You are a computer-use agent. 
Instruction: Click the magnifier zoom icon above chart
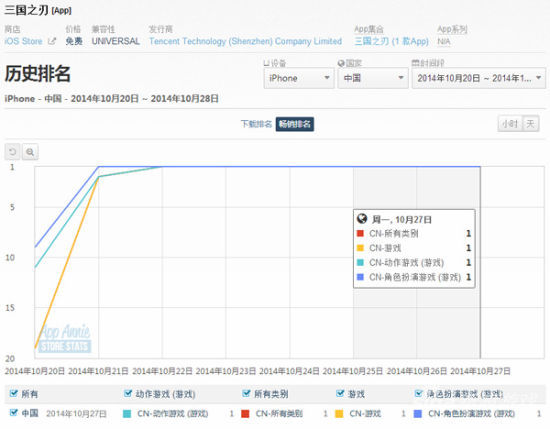click(30, 152)
